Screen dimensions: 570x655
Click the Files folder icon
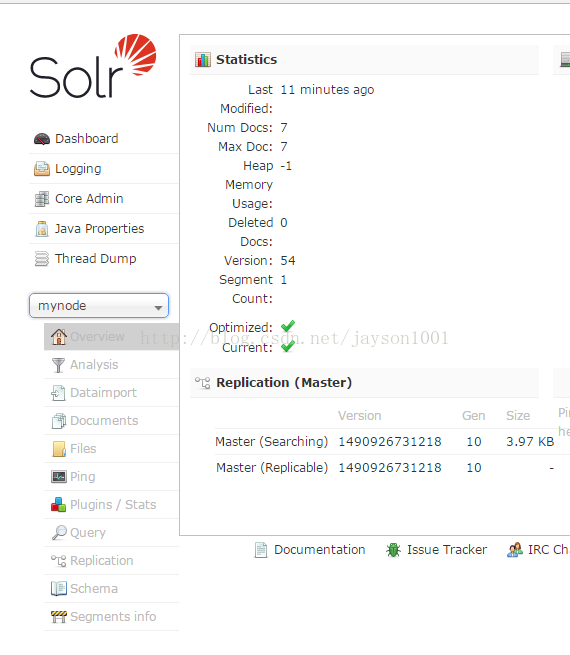click(x=59, y=449)
